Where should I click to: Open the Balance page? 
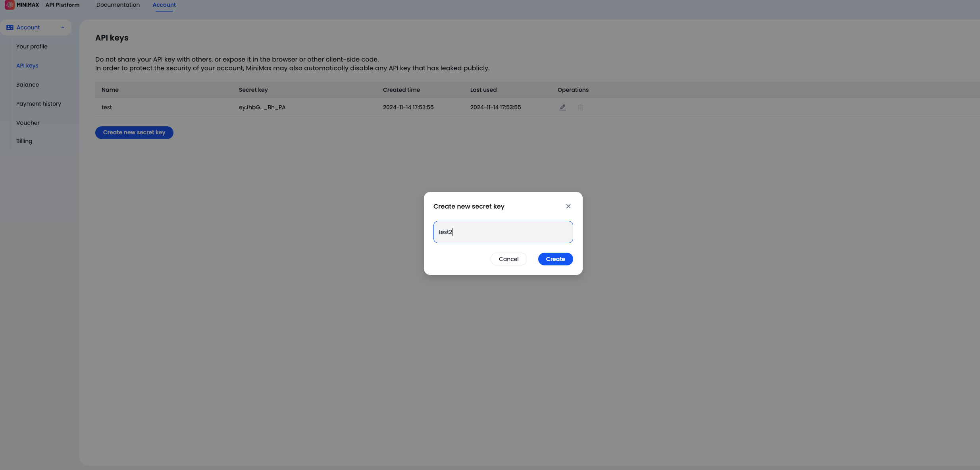pyautogui.click(x=27, y=85)
